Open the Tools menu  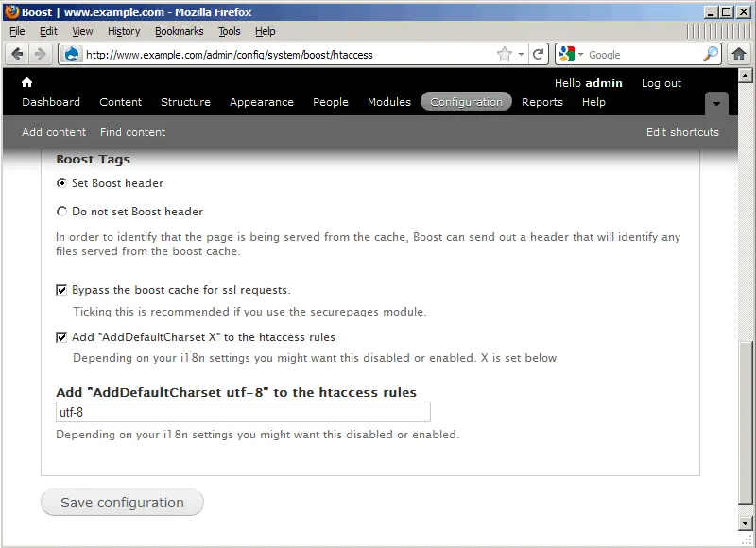click(x=230, y=31)
